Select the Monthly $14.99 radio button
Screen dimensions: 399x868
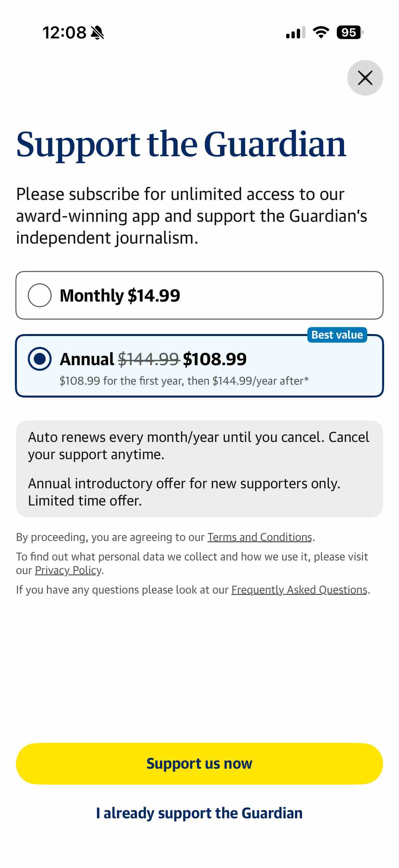(40, 295)
